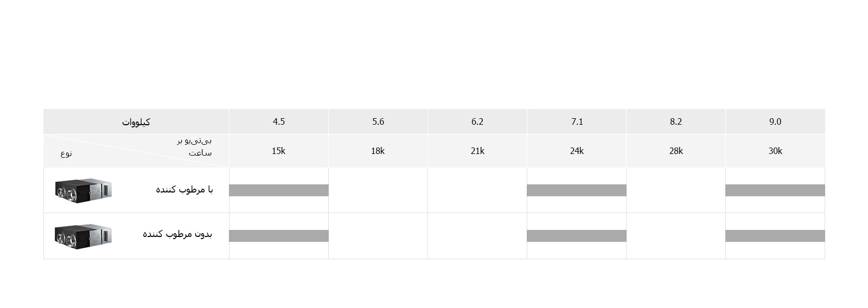This screenshot has width=868, height=308.
Task: Select the 5.6 kilowatt column header
Action: pyautogui.click(x=378, y=121)
